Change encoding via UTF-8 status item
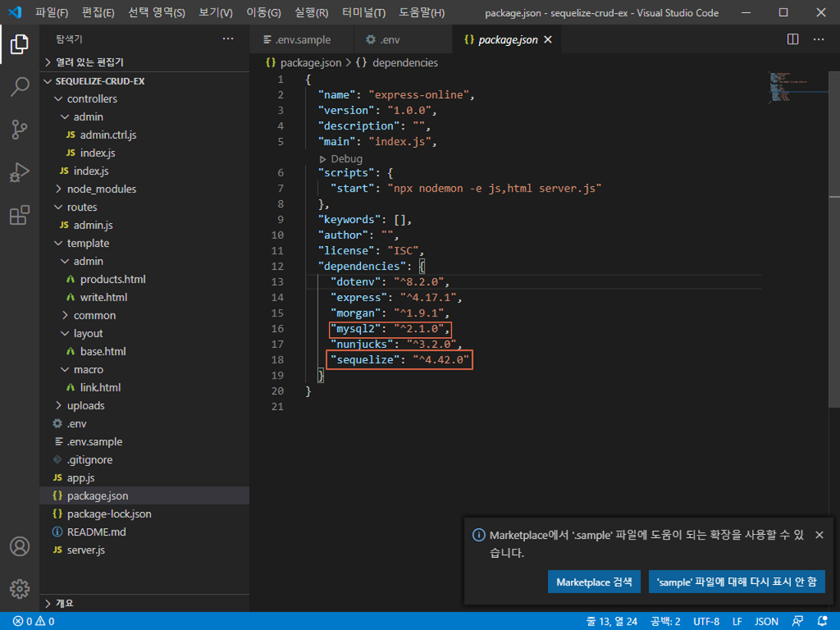The height and width of the screenshot is (630, 840). [x=706, y=622]
